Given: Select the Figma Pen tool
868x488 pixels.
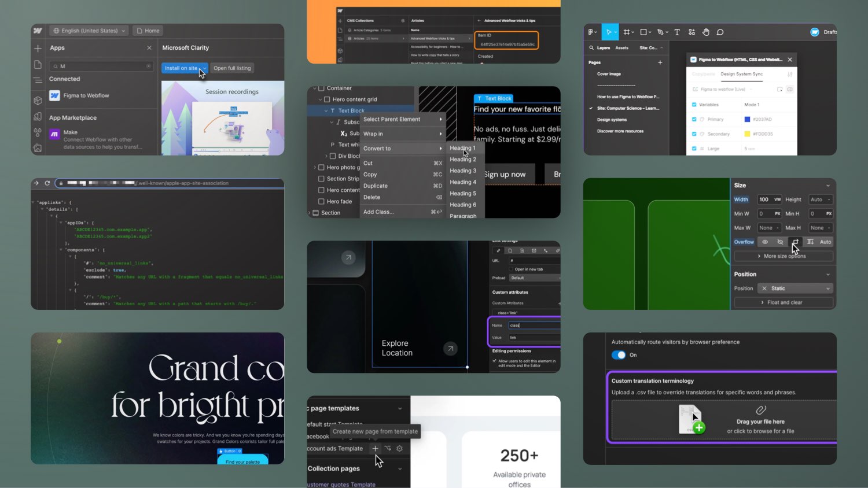Looking at the screenshot, I should click(x=660, y=32).
